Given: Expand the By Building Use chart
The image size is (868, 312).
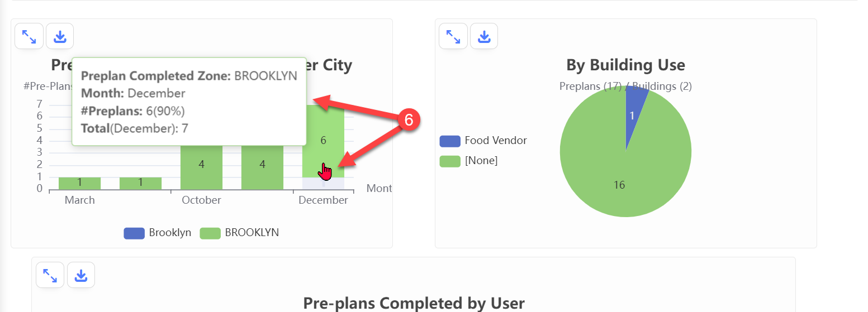Looking at the screenshot, I should click(x=453, y=37).
